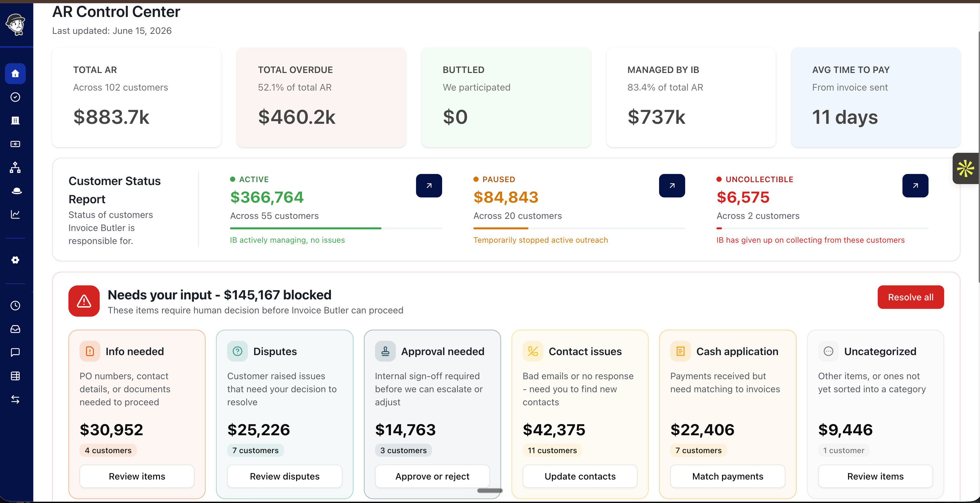Open the table grid sidebar icon
The height and width of the screenshot is (503, 980).
[x=15, y=376]
